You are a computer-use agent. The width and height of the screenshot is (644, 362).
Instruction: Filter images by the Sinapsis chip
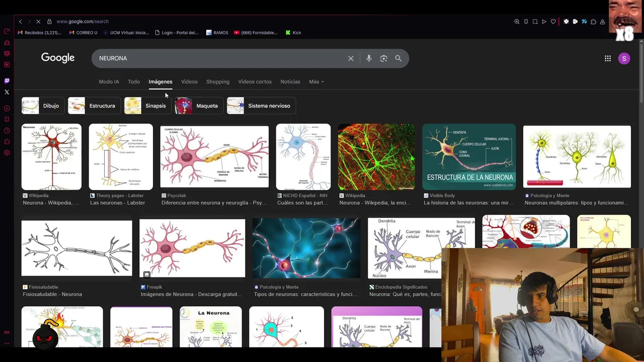pos(147,106)
